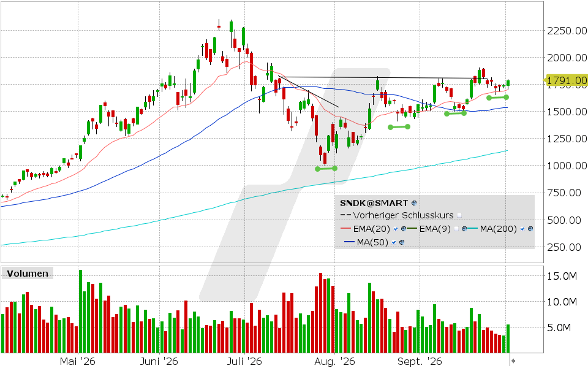Click the Vorheriger Schlusskurs legend text

[403, 215]
